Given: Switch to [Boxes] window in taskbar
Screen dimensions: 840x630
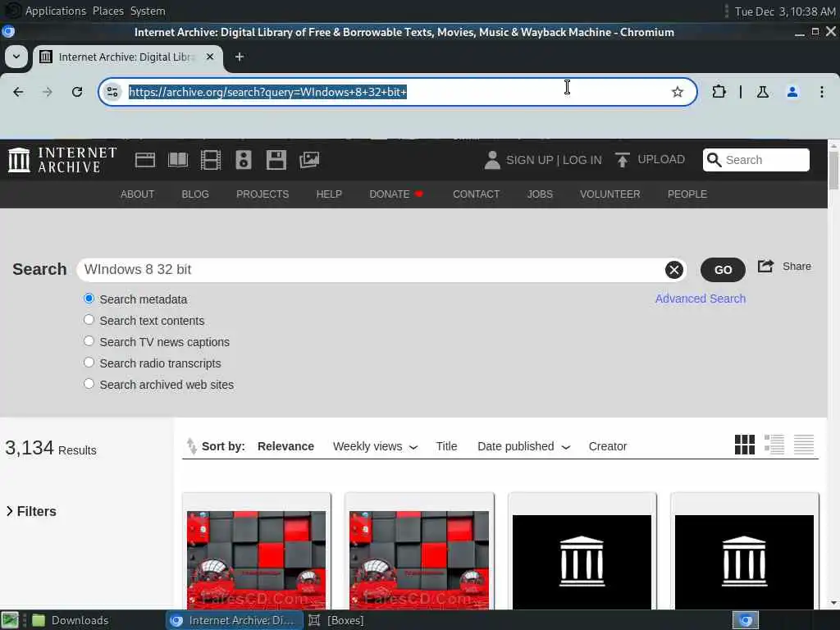Looking at the screenshot, I should tap(336, 620).
